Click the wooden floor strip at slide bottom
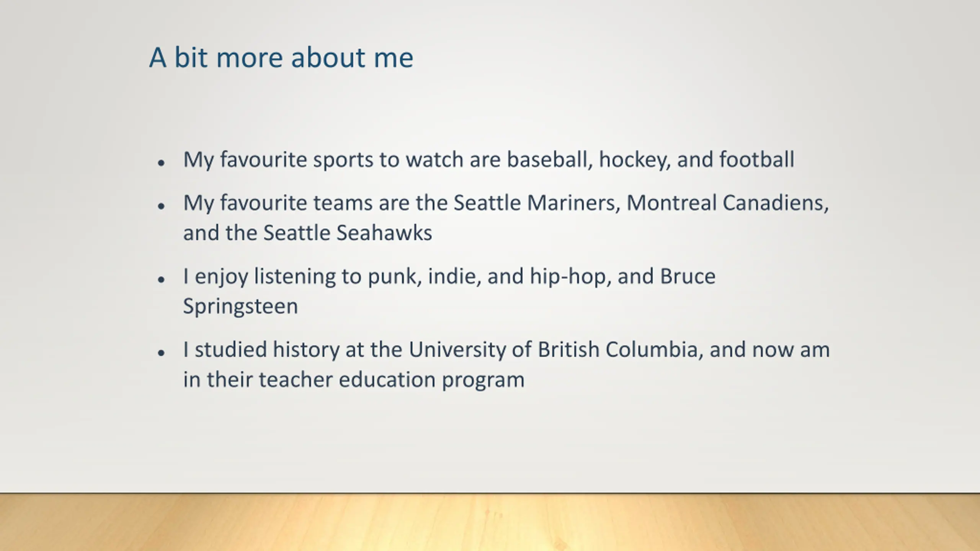The width and height of the screenshot is (980, 551). coord(490,522)
